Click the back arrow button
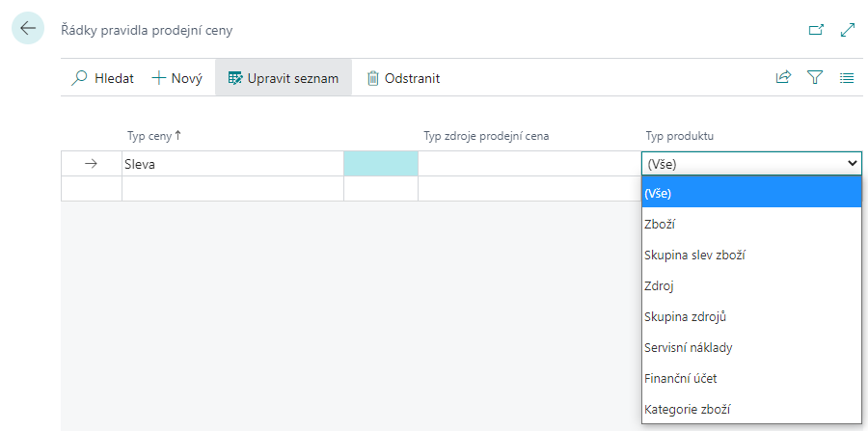 (x=27, y=29)
